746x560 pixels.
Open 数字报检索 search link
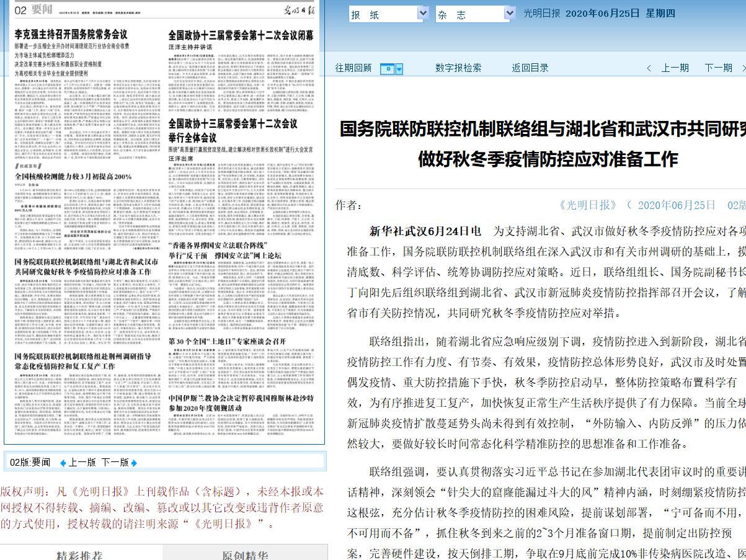pos(458,68)
